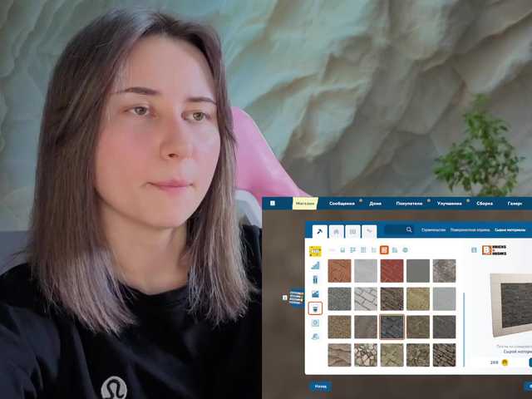Select the orange highlighted filter icon in toolbar row
The width and height of the screenshot is (532, 399).
(384, 250)
